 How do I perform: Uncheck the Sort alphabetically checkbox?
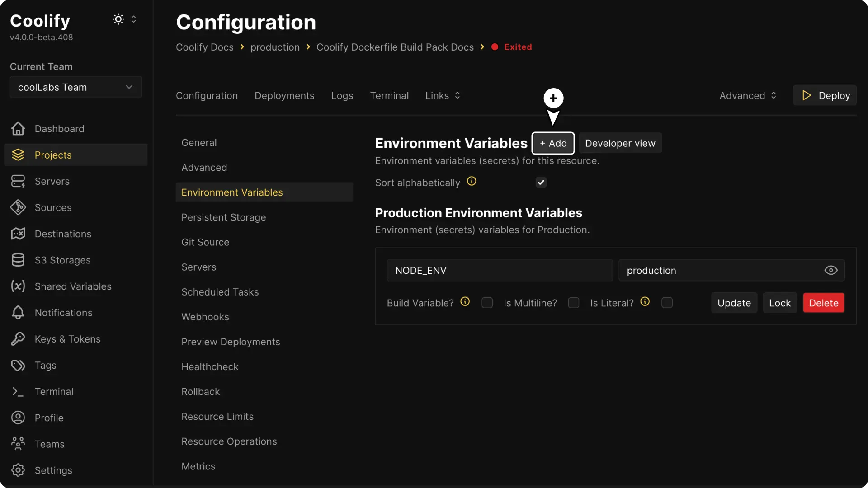click(541, 183)
